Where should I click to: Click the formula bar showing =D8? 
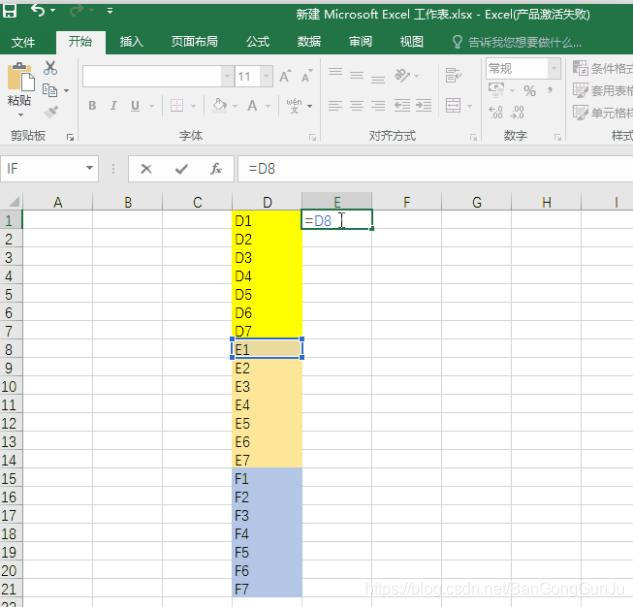(x=435, y=168)
